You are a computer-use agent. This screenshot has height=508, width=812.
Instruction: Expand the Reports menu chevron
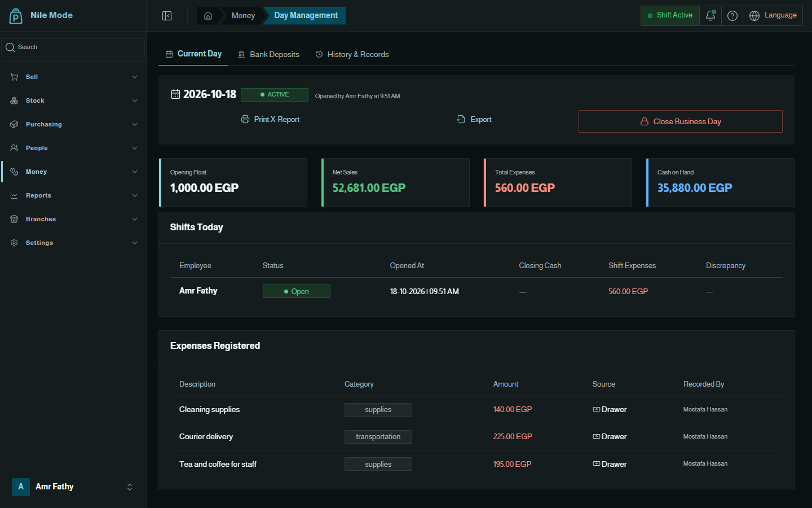[135, 195]
